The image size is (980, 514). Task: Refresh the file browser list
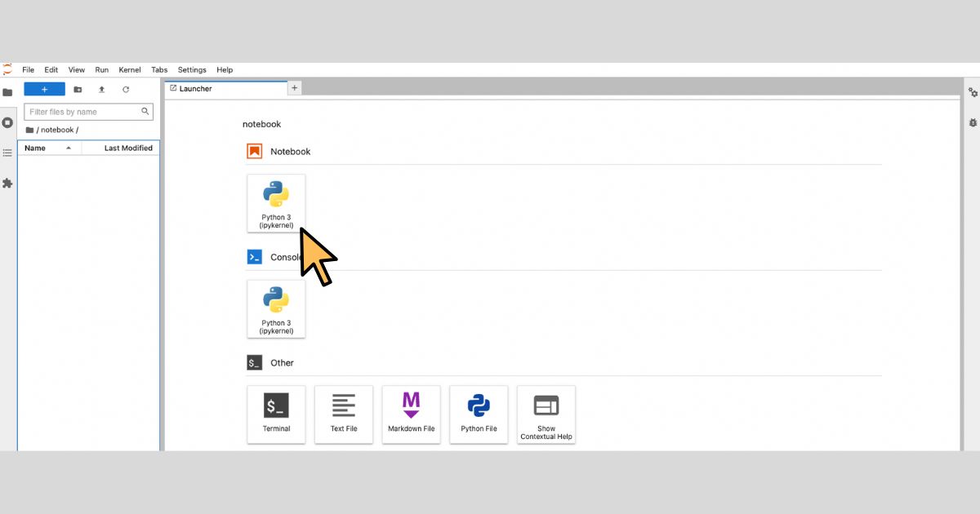point(126,90)
